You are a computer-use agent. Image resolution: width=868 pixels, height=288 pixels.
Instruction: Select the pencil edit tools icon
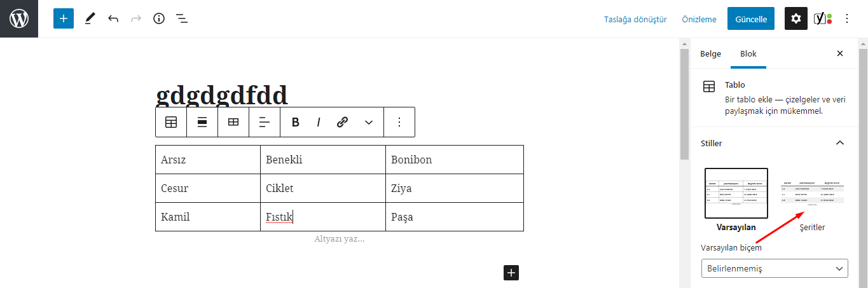(90, 18)
